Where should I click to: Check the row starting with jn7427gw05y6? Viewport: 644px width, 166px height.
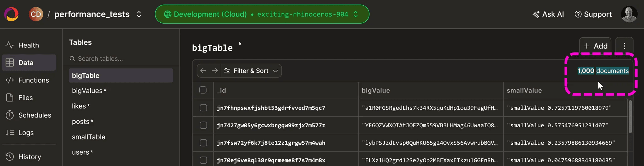pos(203,125)
